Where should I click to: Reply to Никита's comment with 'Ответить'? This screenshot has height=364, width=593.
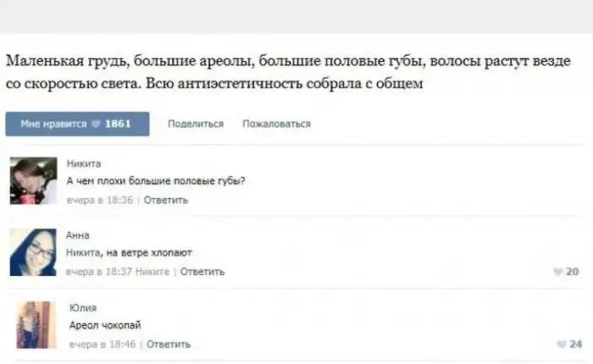[x=166, y=200]
